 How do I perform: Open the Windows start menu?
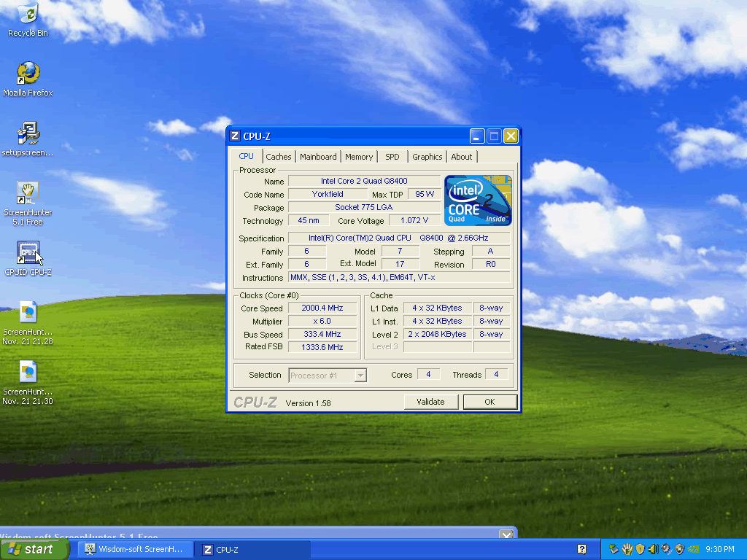34,549
